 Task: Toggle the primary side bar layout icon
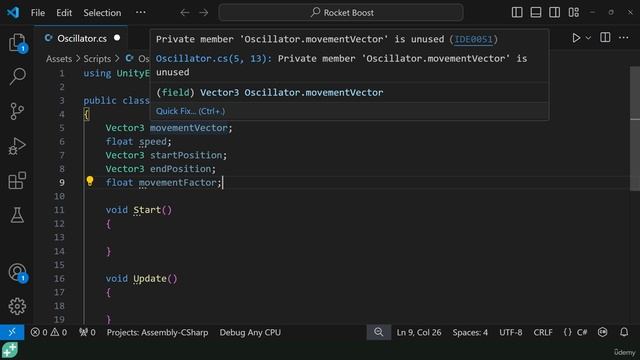[517, 13]
